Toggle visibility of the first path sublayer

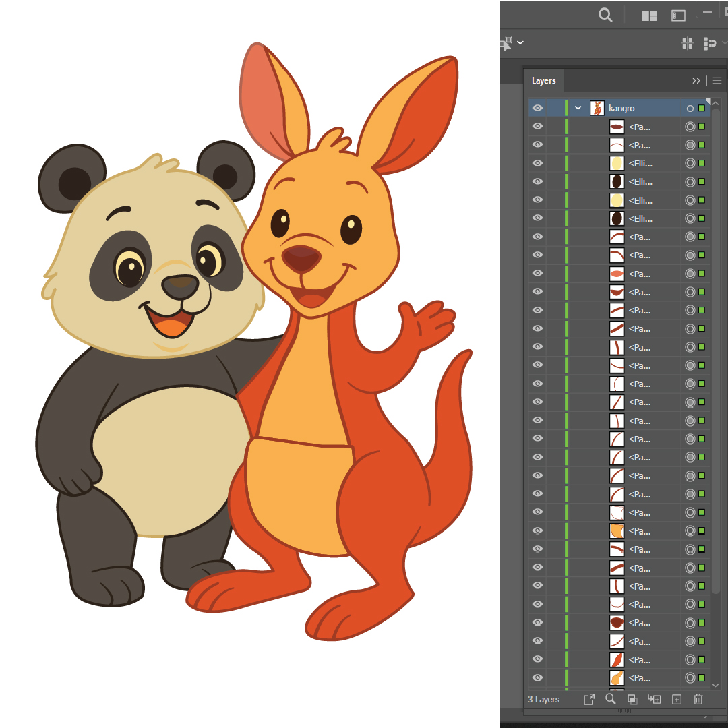tap(537, 127)
